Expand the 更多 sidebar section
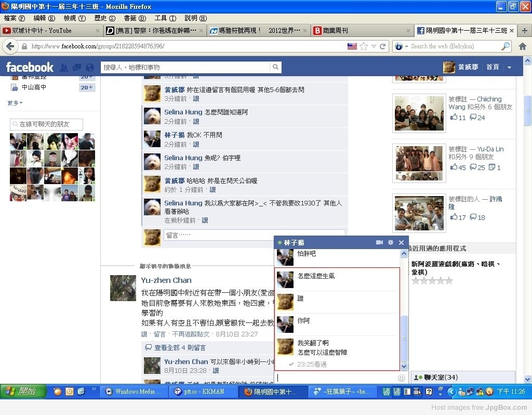The width and height of the screenshot is (532, 415). coord(15,103)
